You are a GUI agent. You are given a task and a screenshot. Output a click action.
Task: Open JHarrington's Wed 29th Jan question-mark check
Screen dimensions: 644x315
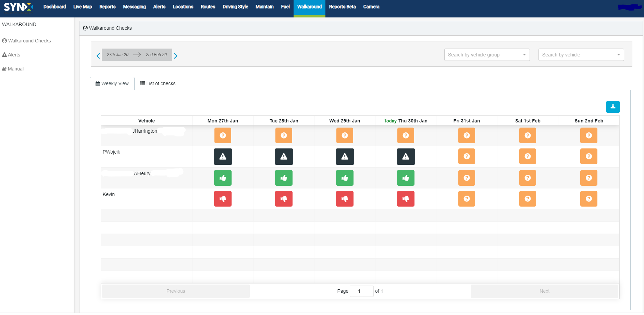click(345, 135)
